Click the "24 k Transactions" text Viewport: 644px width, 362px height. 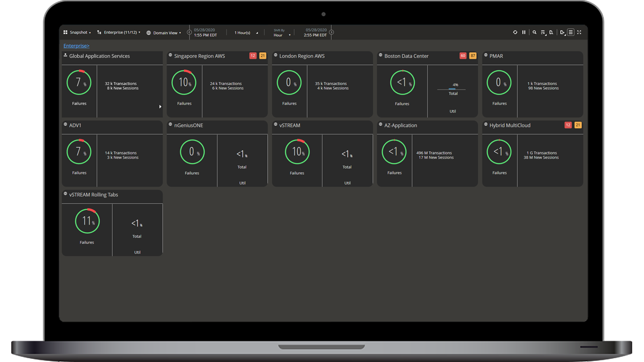[226, 84]
